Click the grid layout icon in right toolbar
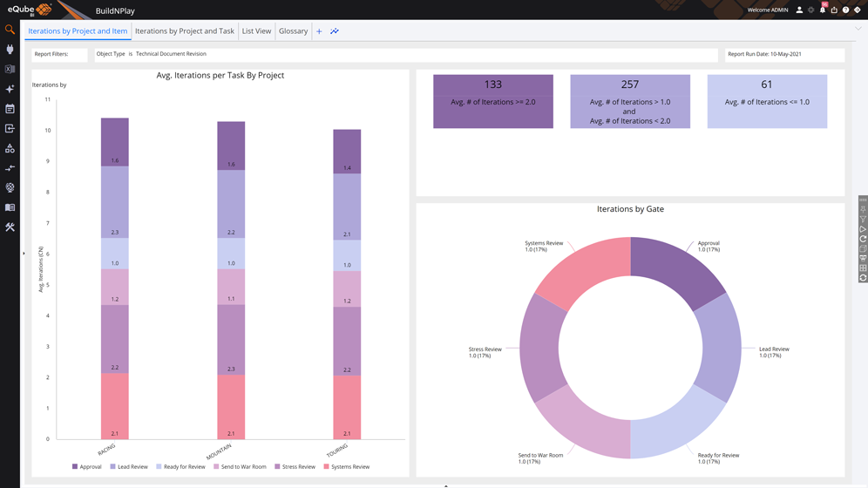The image size is (868, 488). coord(863,268)
